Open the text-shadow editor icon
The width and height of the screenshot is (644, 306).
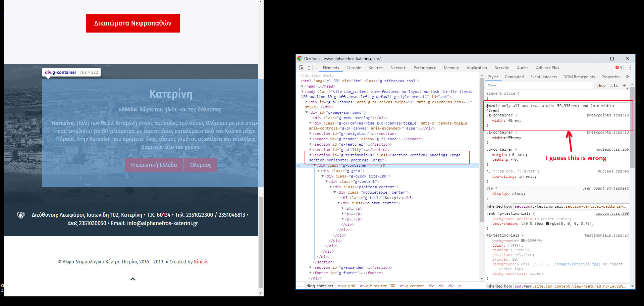coord(523,223)
